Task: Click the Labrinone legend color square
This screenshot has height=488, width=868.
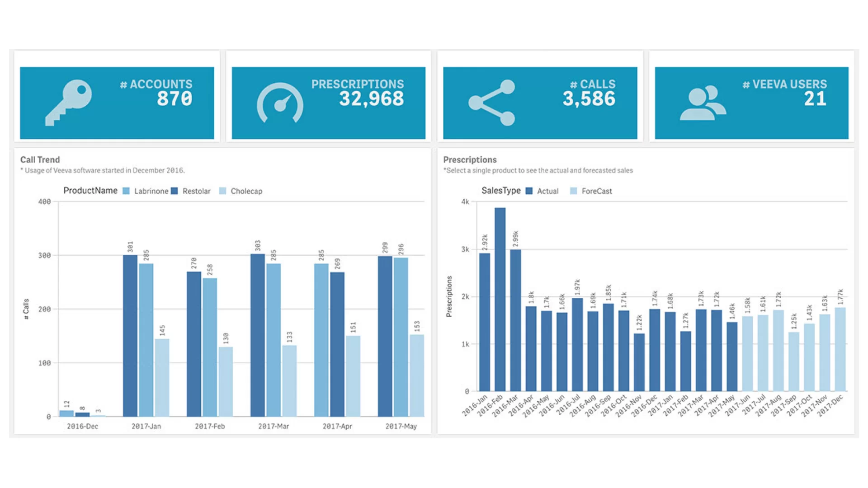Action: click(126, 191)
